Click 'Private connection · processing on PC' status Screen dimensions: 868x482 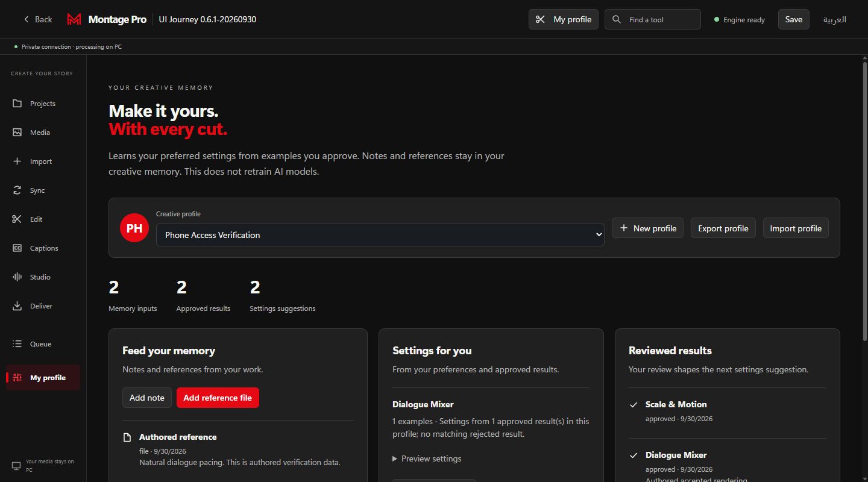coord(68,46)
